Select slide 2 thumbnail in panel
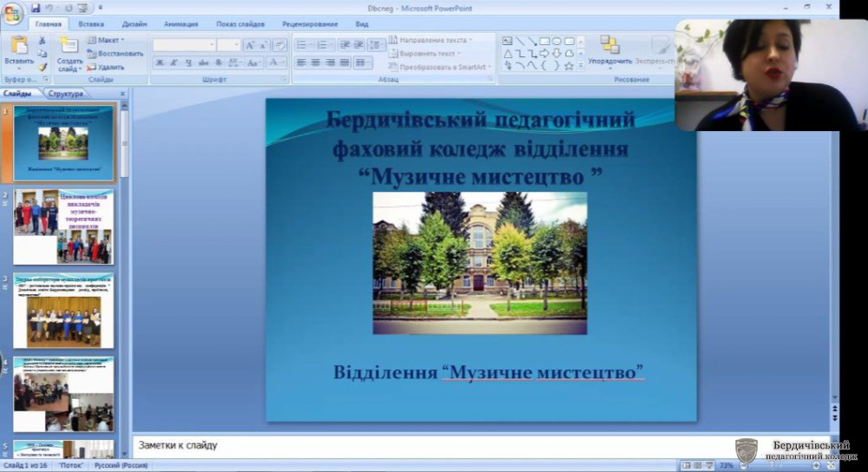 [x=63, y=227]
